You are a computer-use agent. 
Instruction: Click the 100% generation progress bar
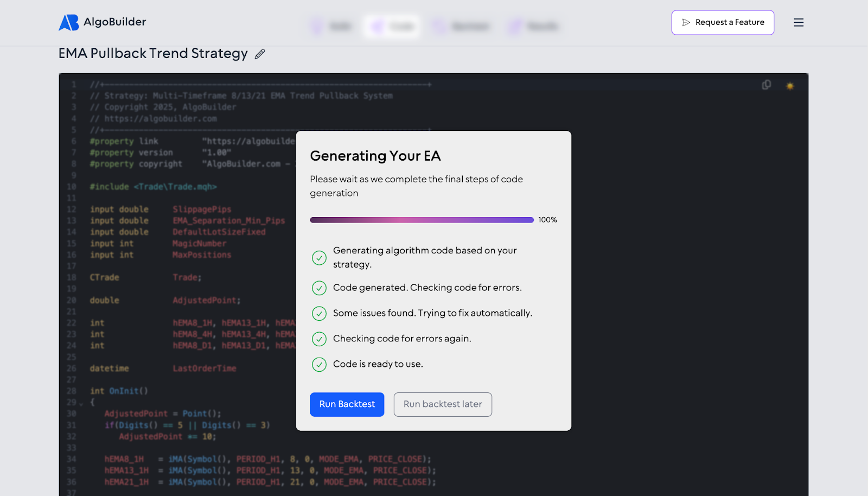[422, 219]
